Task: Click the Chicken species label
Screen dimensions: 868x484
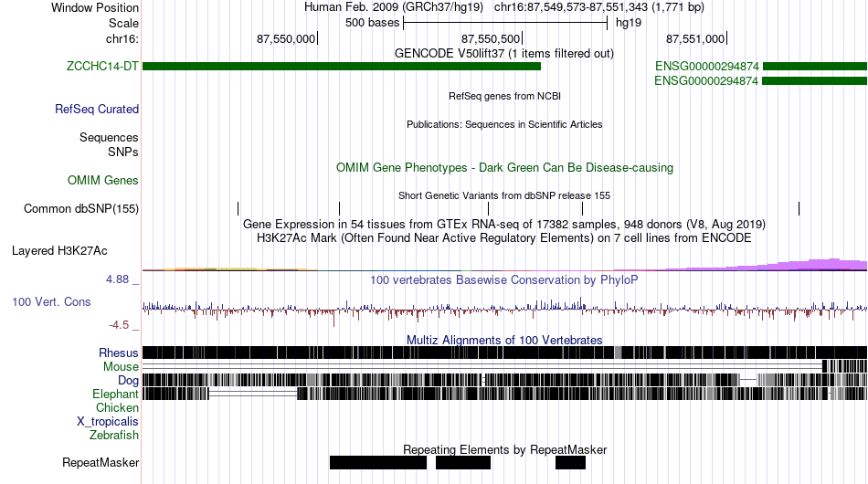Action: coord(117,407)
